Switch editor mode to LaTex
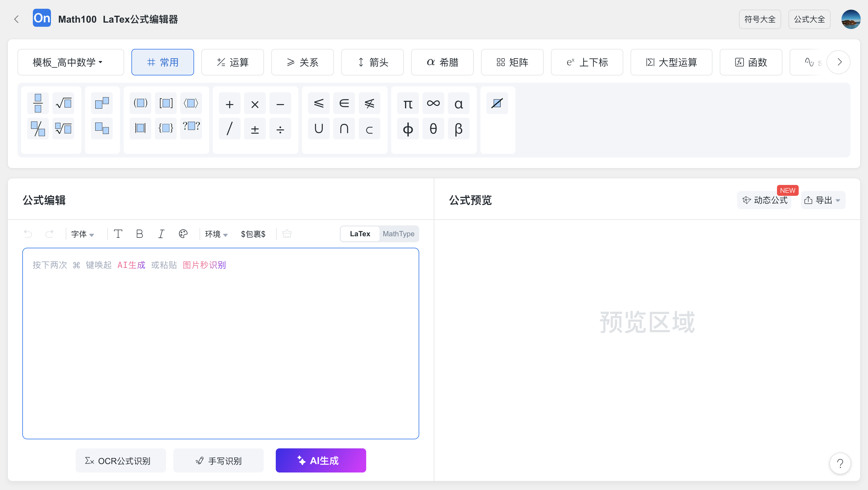 (x=360, y=234)
